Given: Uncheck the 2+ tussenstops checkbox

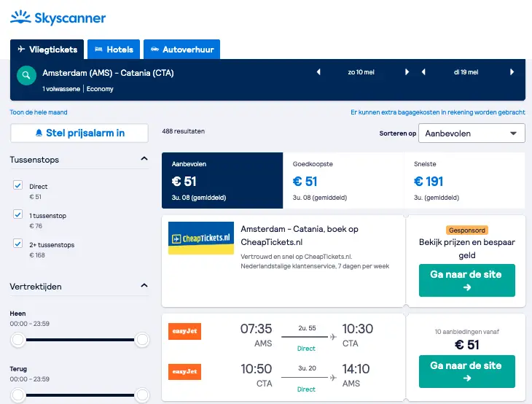Looking at the screenshot, I should click(x=18, y=244).
